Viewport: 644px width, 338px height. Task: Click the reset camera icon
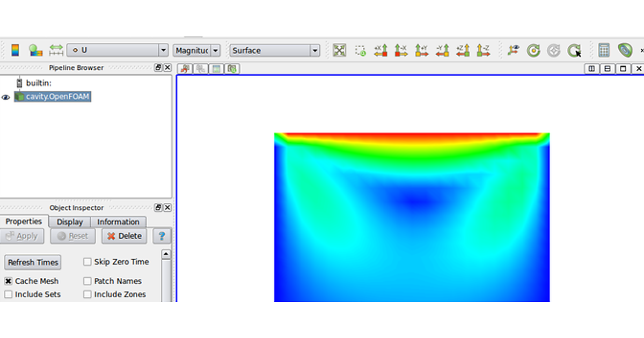(x=339, y=50)
